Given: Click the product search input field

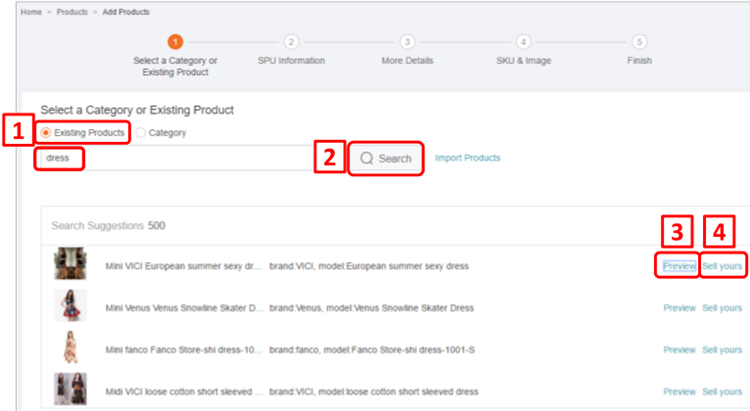Looking at the screenshot, I should [x=180, y=158].
